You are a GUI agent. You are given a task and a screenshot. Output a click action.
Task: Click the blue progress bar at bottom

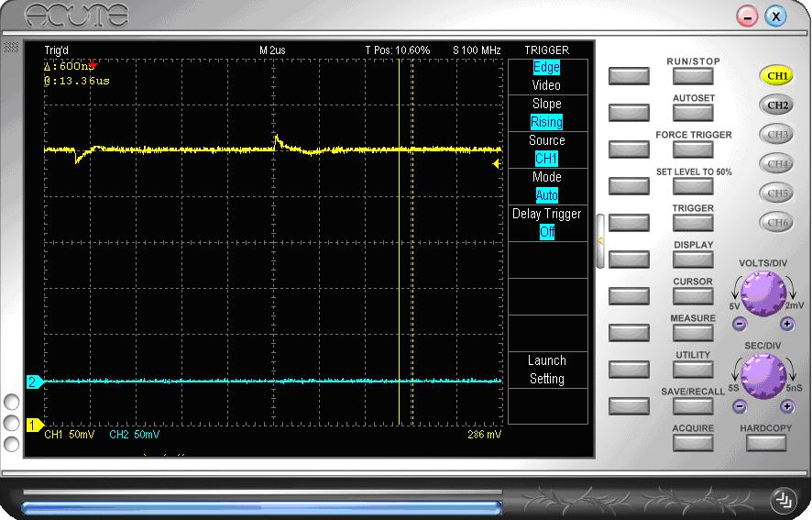coord(261,508)
